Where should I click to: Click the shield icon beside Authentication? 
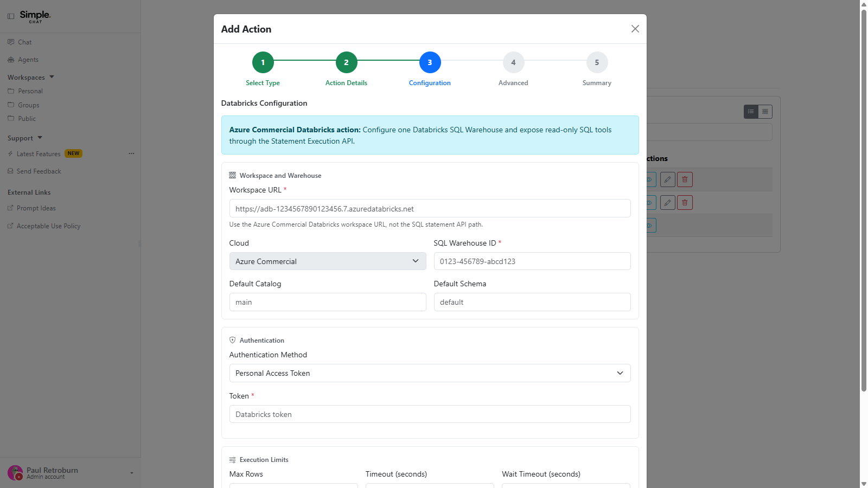point(232,340)
